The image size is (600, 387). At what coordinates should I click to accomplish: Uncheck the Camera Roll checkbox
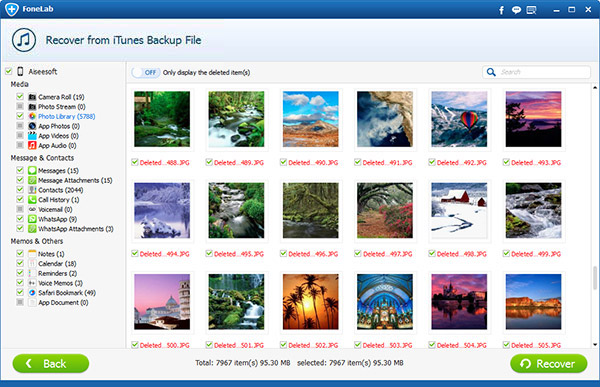coord(20,96)
